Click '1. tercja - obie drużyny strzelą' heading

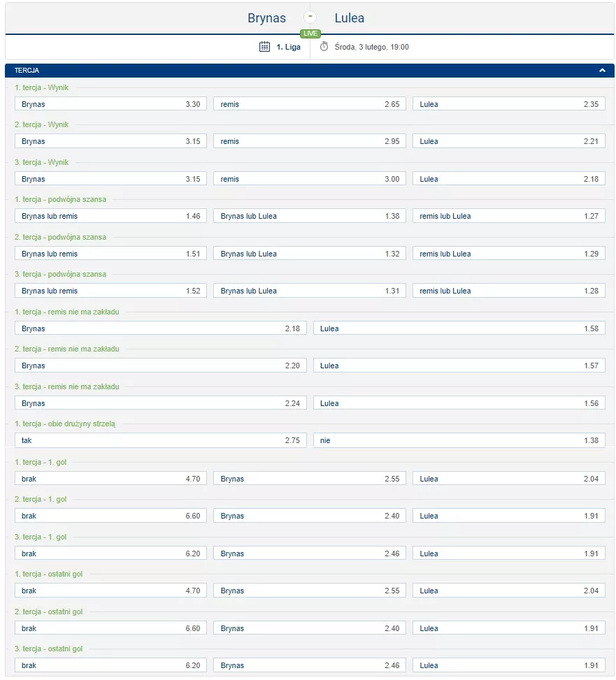click(x=65, y=424)
